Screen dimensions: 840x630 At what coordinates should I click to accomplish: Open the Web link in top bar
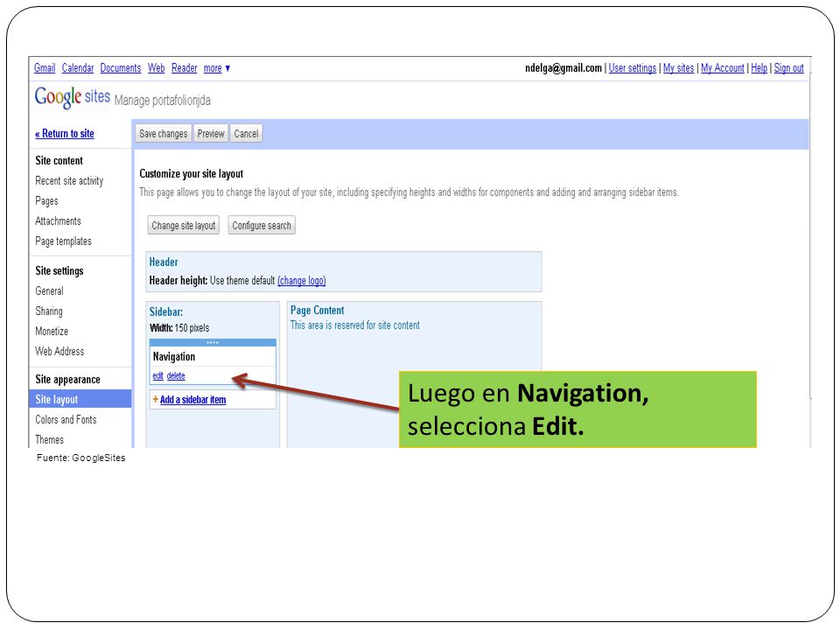click(x=157, y=68)
